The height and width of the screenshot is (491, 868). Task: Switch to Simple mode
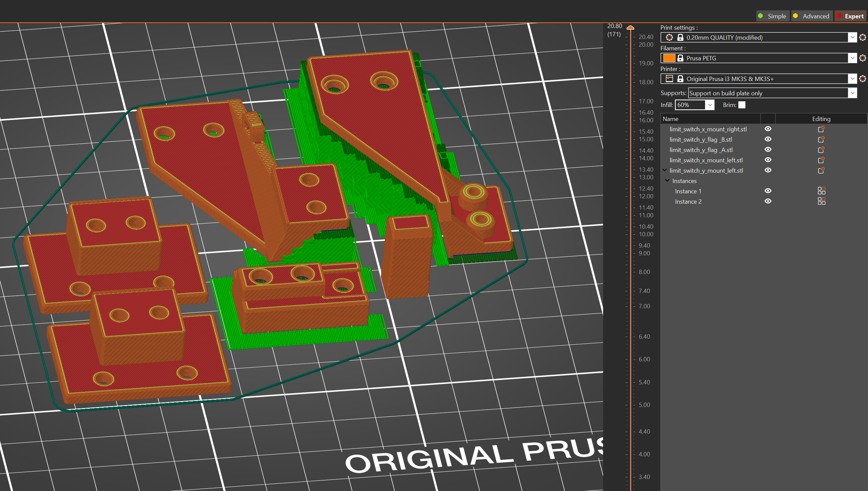click(x=773, y=16)
